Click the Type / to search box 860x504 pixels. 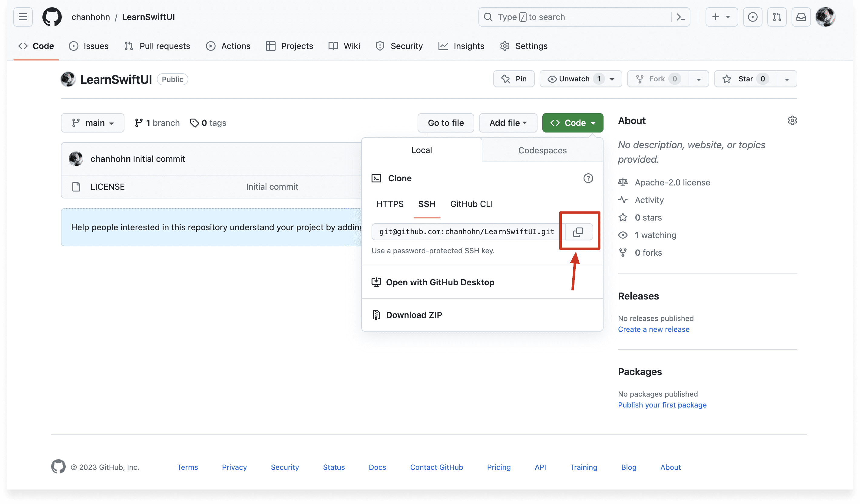click(584, 17)
